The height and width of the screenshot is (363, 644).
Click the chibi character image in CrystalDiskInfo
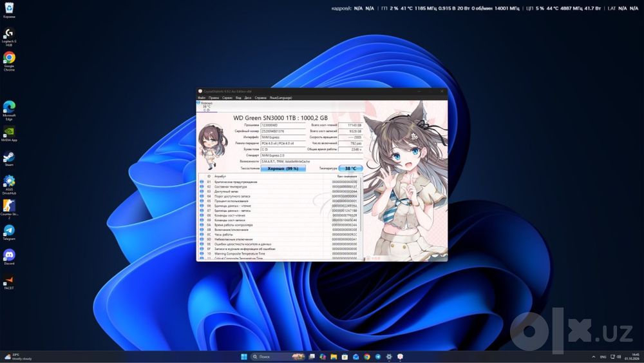click(212, 147)
